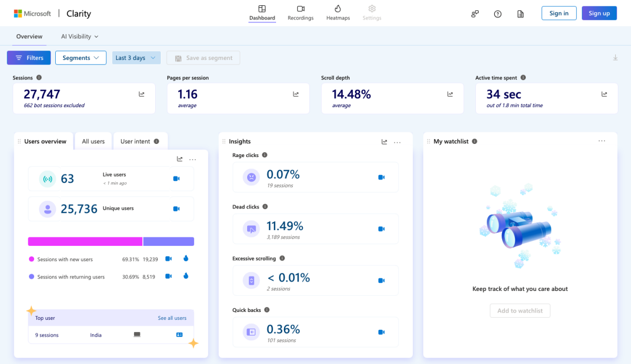Click the Sign up button
This screenshot has height=364, width=631.
(x=599, y=13)
